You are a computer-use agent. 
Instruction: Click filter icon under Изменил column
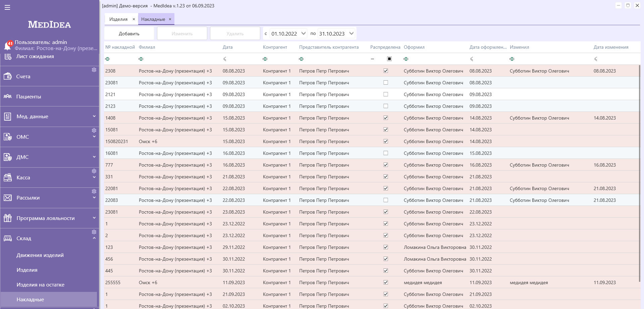click(512, 59)
